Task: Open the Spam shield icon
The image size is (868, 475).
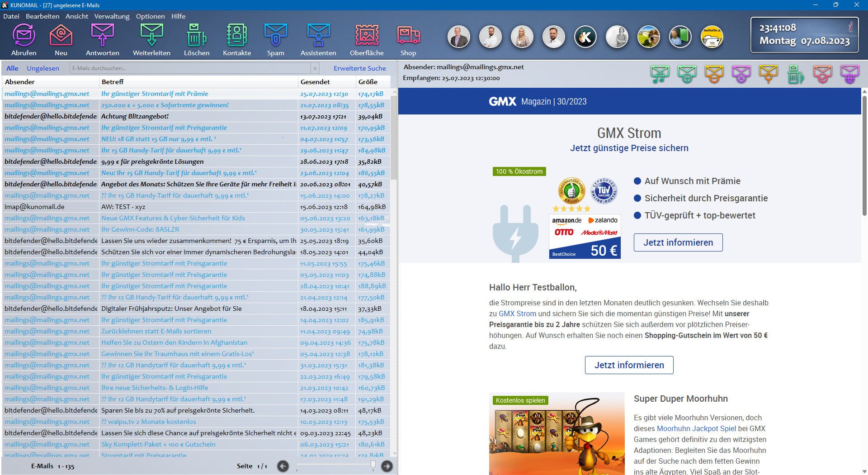Action: pos(276,35)
